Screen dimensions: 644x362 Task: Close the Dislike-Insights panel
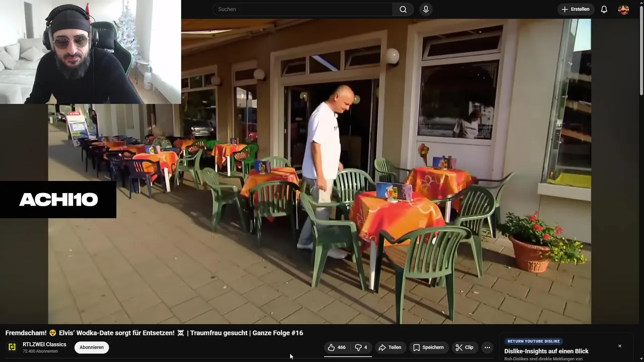click(620, 346)
